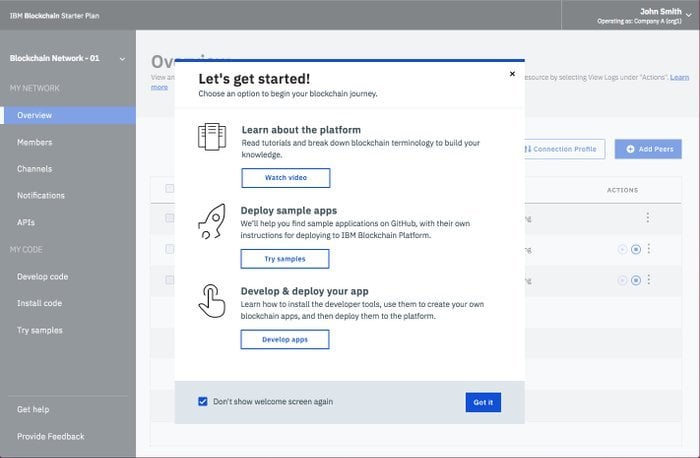Viewport: 700px width, 458px height.
Task: Select Overview in the sidebar
Action: click(x=68, y=115)
